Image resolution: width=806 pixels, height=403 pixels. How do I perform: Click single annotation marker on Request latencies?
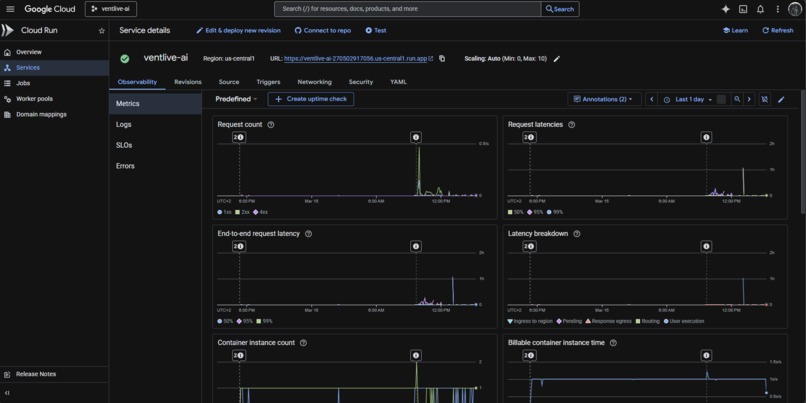pos(706,137)
